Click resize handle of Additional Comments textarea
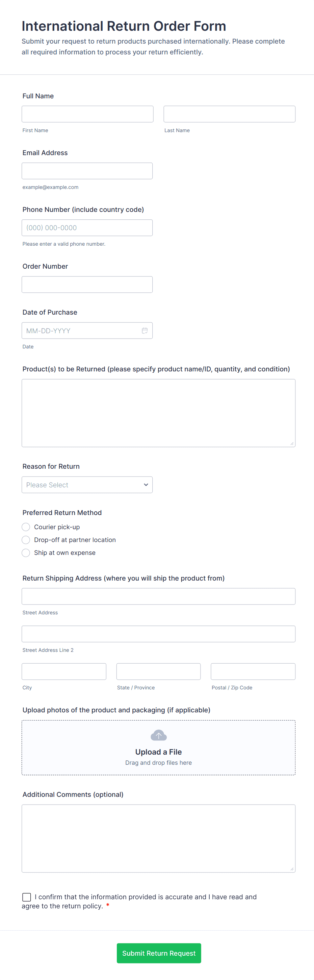The image size is (314, 980). pyautogui.click(x=292, y=868)
